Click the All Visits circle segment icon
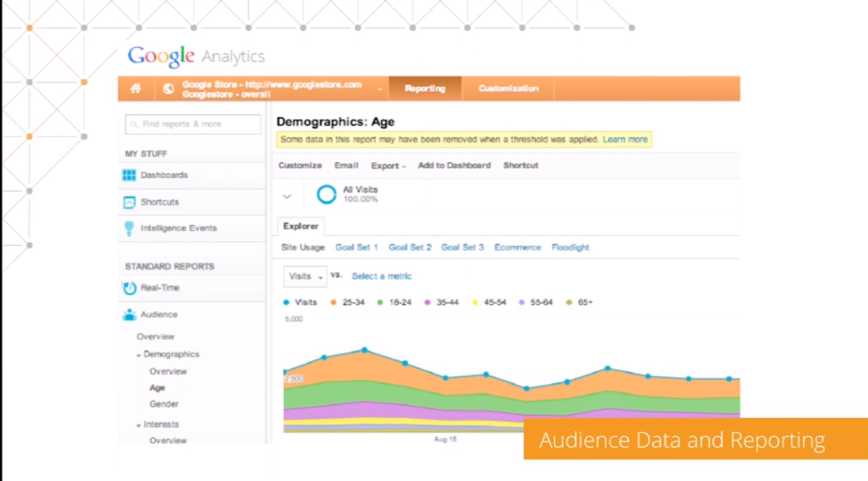The image size is (868, 481). (326, 195)
